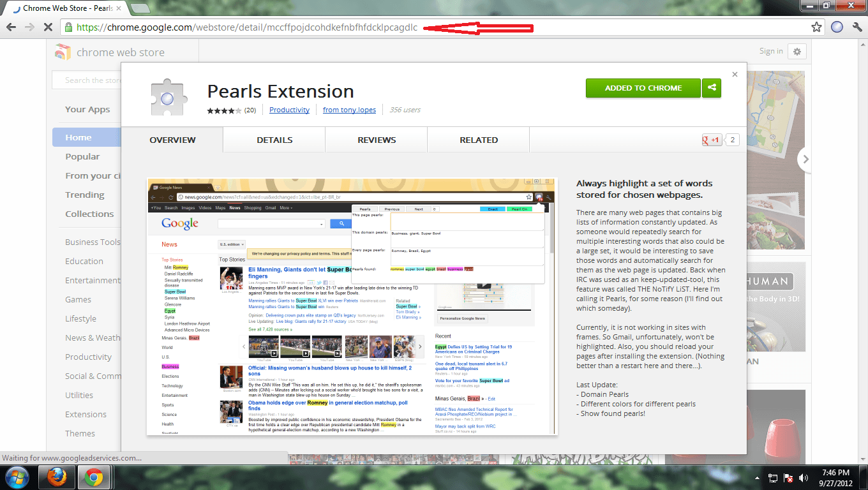
Task: Open the DETAILS tab
Action: (x=274, y=139)
